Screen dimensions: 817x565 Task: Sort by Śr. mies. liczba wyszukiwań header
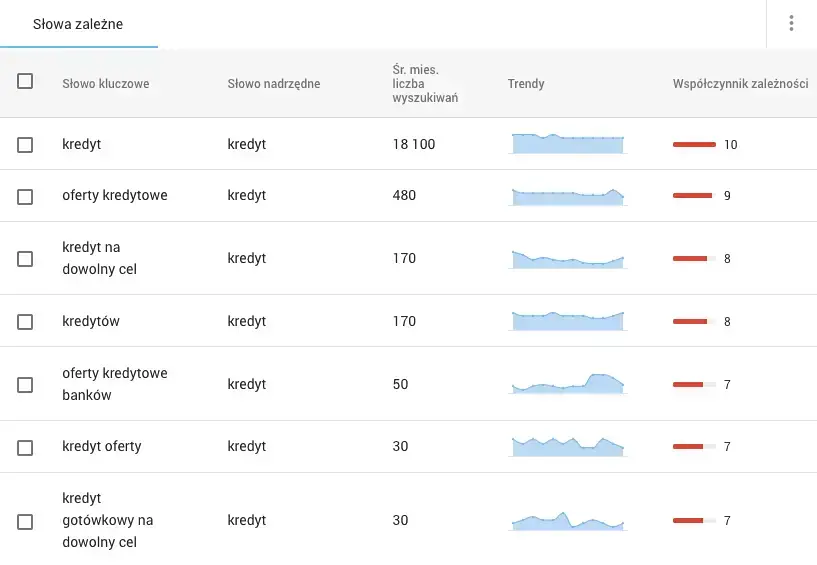tap(425, 84)
